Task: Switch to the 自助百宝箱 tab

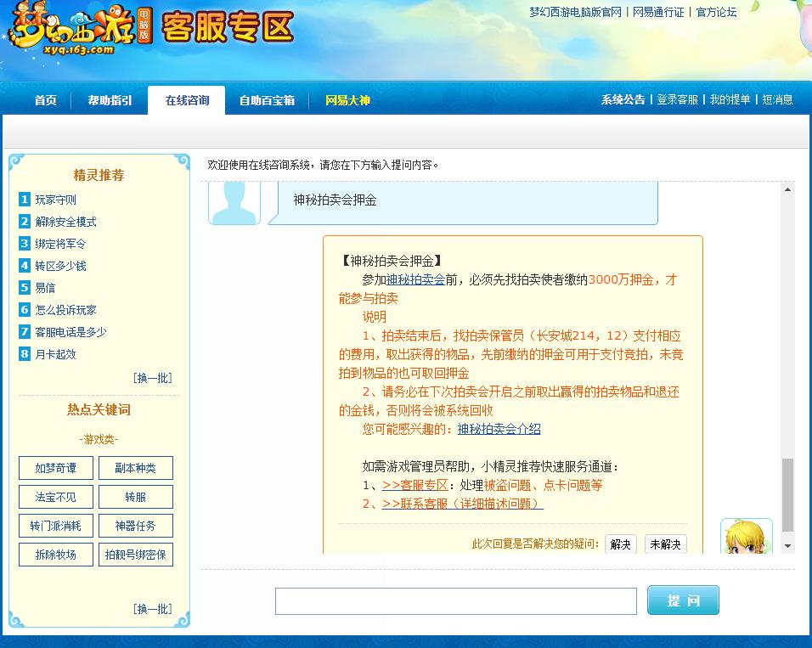Action: click(268, 99)
